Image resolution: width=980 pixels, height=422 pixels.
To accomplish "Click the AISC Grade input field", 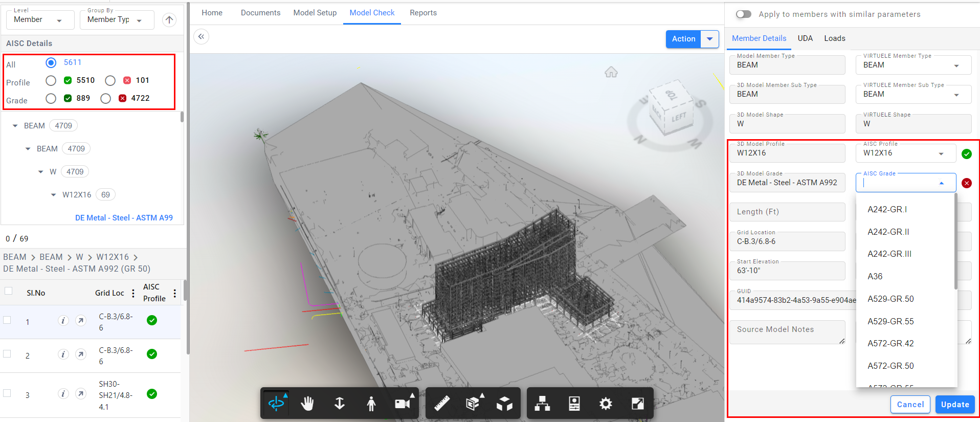I will pyautogui.click(x=906, y=183).
